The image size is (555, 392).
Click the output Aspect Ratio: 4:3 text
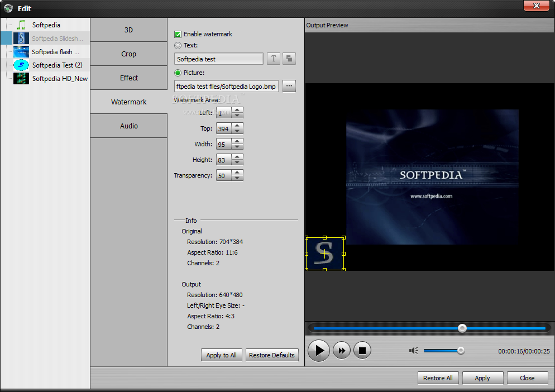pyautogui.click(x=210, y=316)
